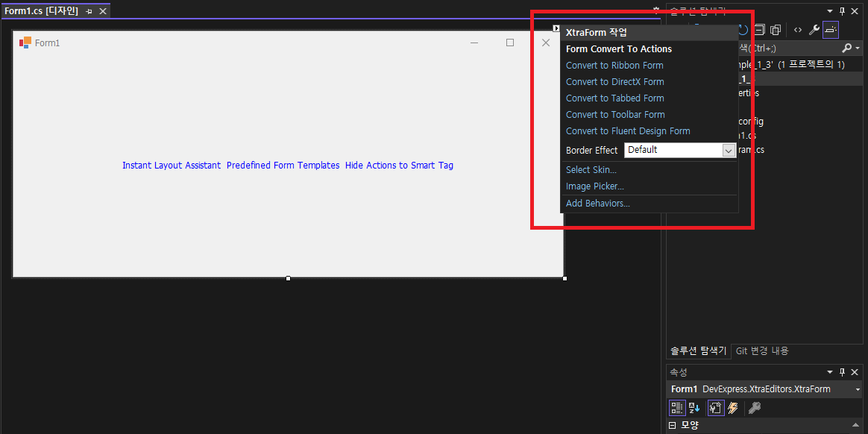Close the Form1.cs [디자인] tab
The height and width of the screenshot is (434, 868).
tap(102, 11)
